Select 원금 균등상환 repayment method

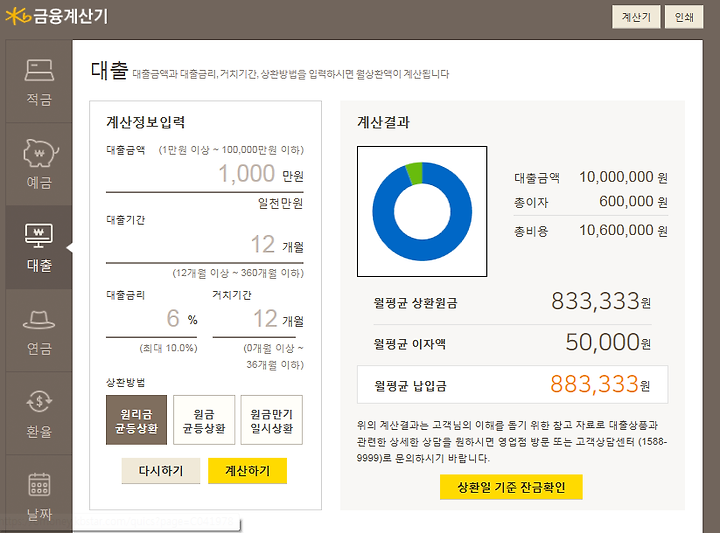204,420
